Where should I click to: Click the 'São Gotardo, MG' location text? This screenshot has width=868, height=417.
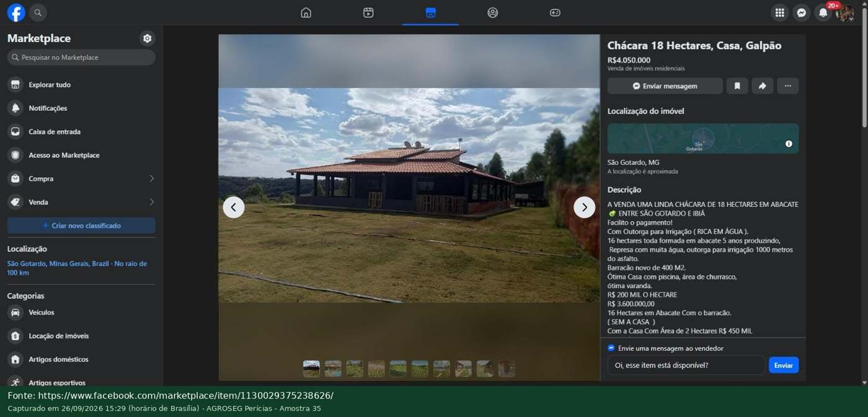(x=634, y=162)
